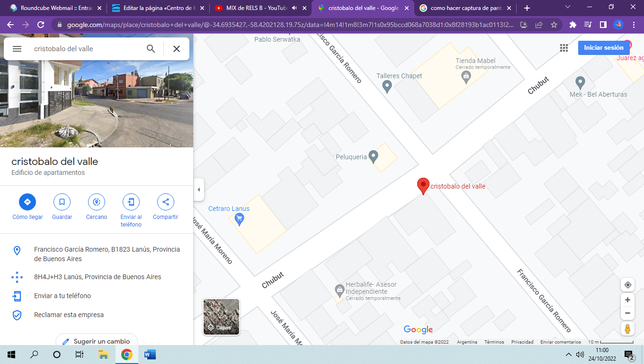
Task: Open the Chrome extensions puzzle icon
Action: [573, 25]
